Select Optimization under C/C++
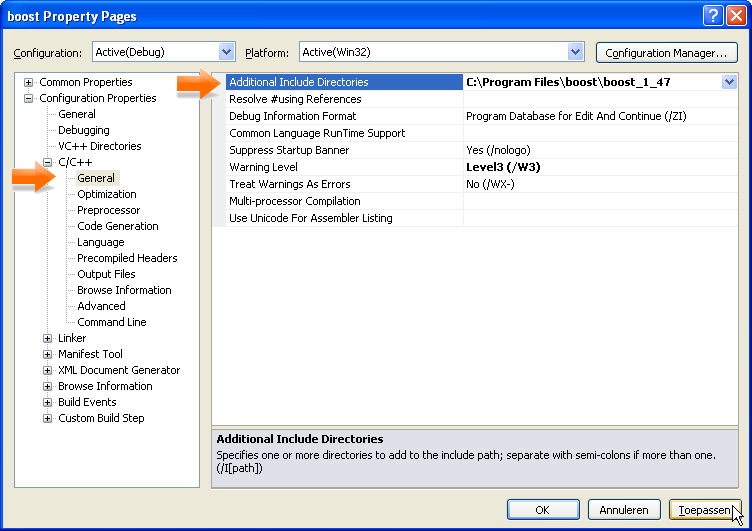Image resolution: width=752 pixels, height=531 pixels. point(107,194)
